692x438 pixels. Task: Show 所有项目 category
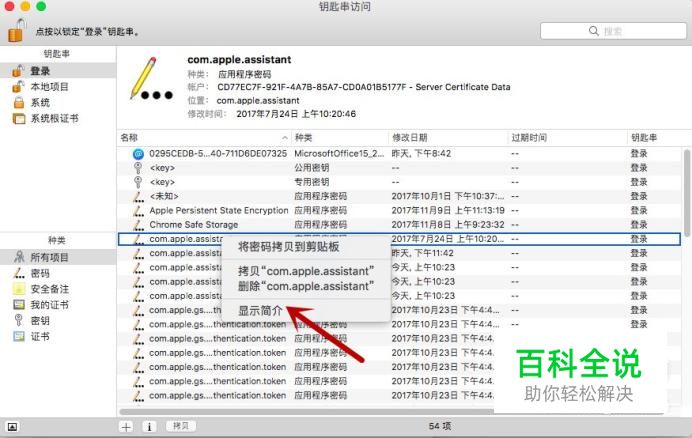(x=58, y=257)
